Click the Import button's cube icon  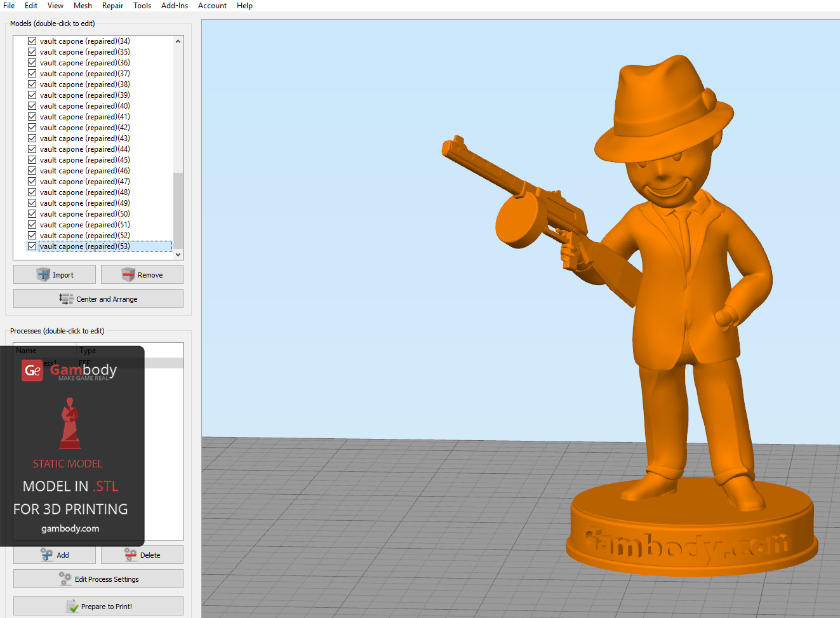[x=43, y=274]
